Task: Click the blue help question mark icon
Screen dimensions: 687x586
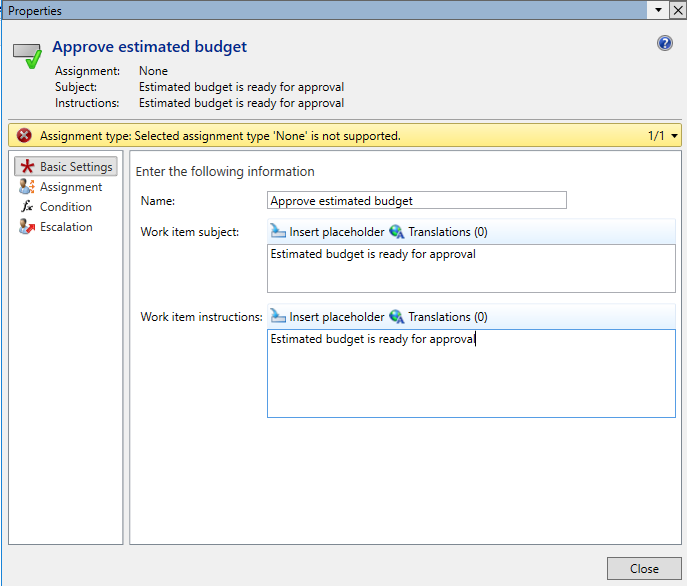Action: [664, 43]
